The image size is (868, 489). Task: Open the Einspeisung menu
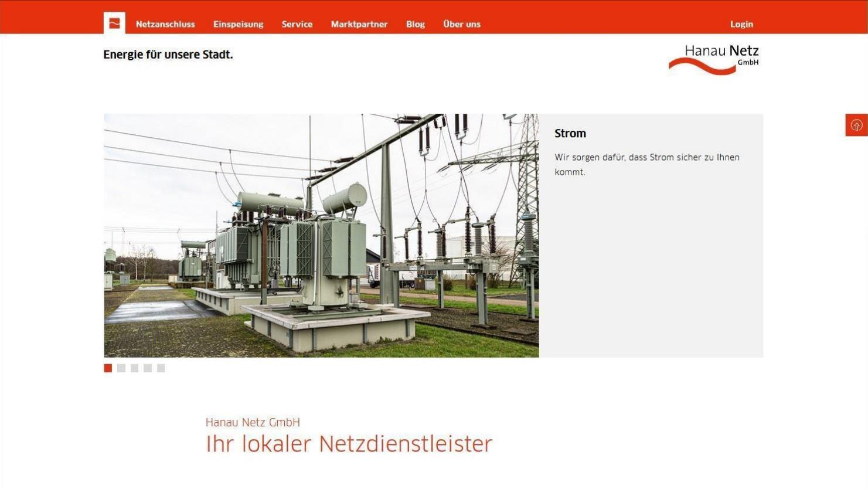[x=238, y=24]
